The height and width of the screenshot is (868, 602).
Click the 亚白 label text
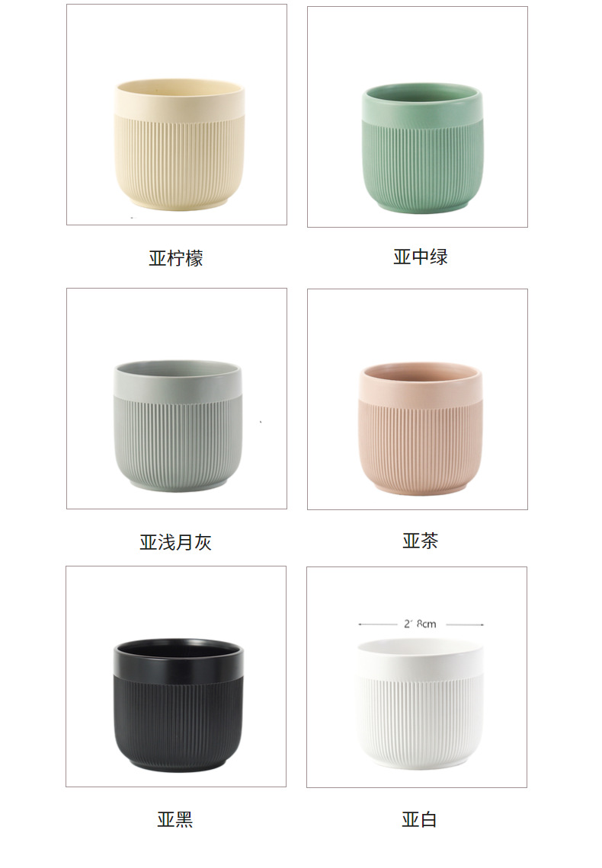419,819
